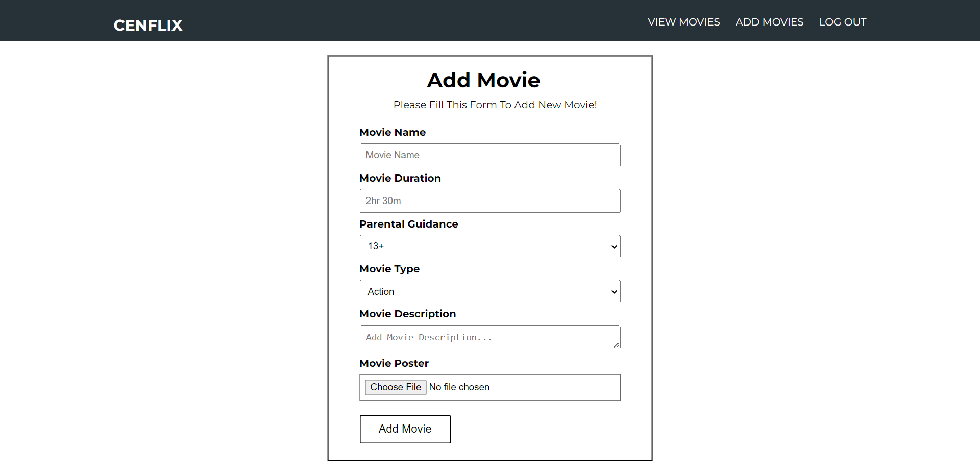Focus the Movie Duration input field

click(489, 201)
